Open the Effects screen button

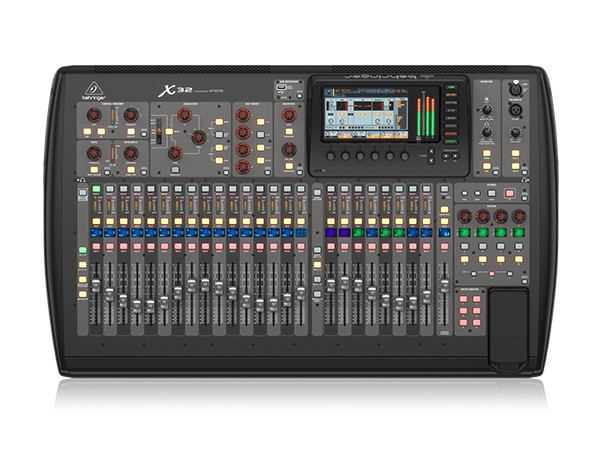pos(451,126)
